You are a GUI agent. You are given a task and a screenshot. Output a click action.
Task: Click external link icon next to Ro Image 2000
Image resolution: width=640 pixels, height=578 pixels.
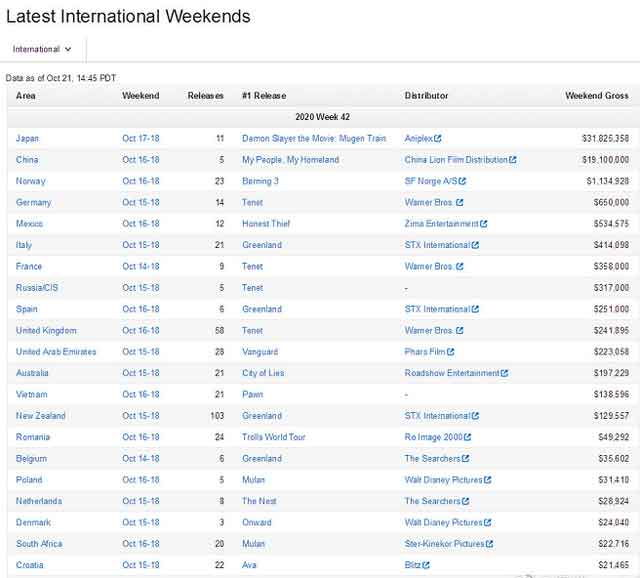click(468, 437)
